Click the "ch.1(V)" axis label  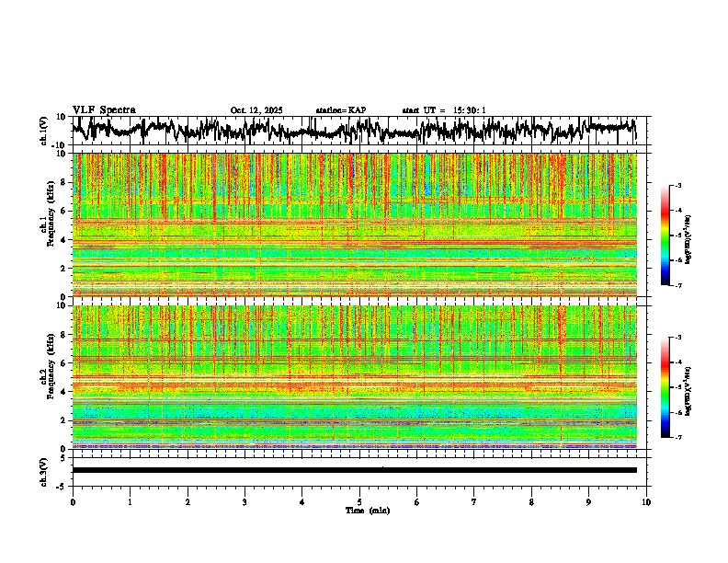coord(44,131)
